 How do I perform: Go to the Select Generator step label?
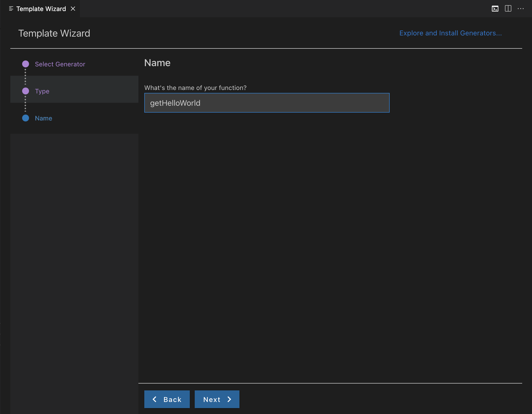60,64
